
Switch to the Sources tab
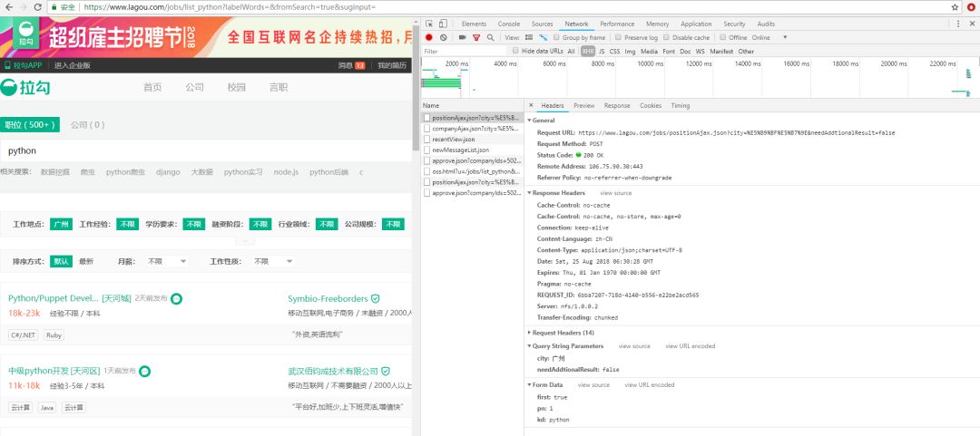click(x=542, y=24)
